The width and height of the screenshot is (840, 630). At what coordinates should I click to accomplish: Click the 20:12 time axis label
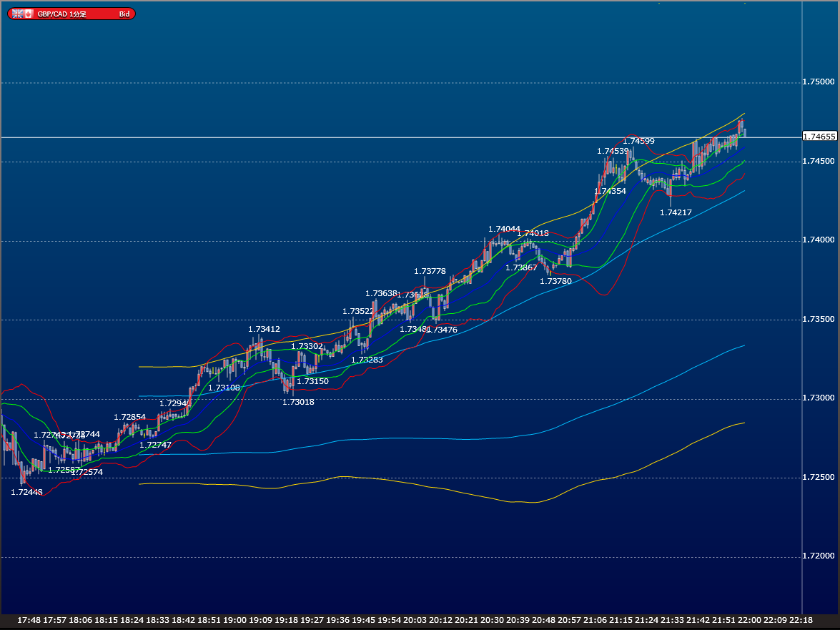(440, 621)
